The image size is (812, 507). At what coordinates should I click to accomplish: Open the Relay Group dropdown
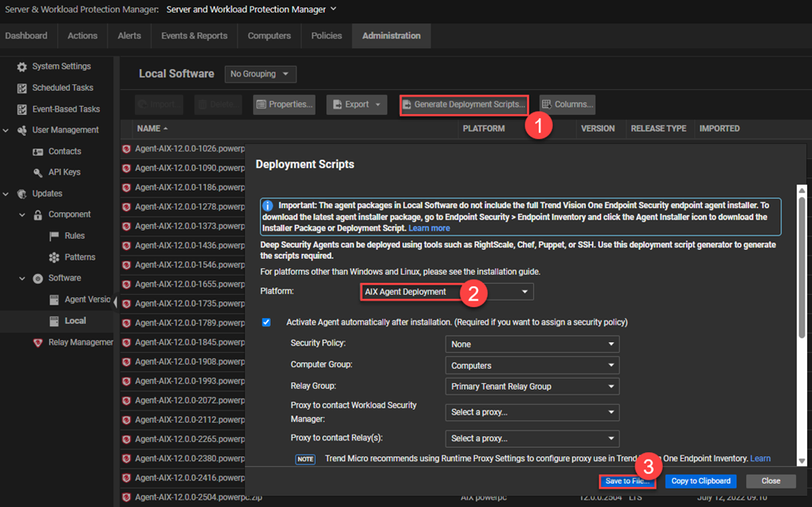pos(532,386)
